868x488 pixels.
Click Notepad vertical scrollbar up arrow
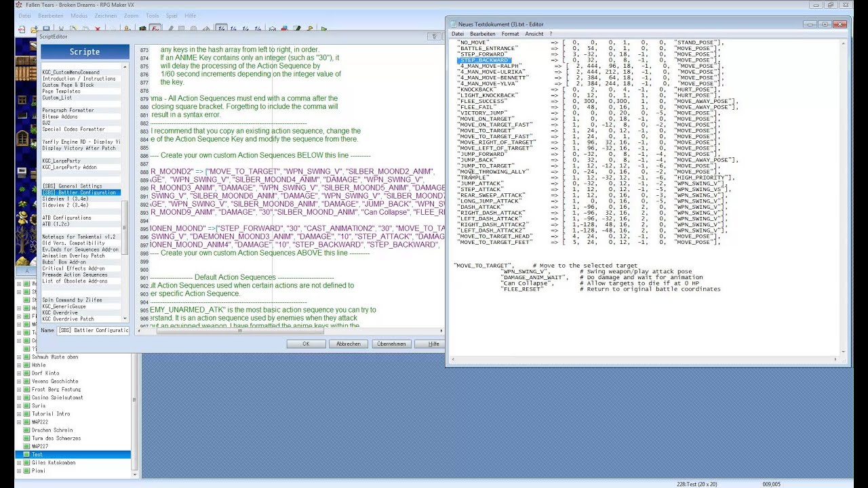point(844,43)
